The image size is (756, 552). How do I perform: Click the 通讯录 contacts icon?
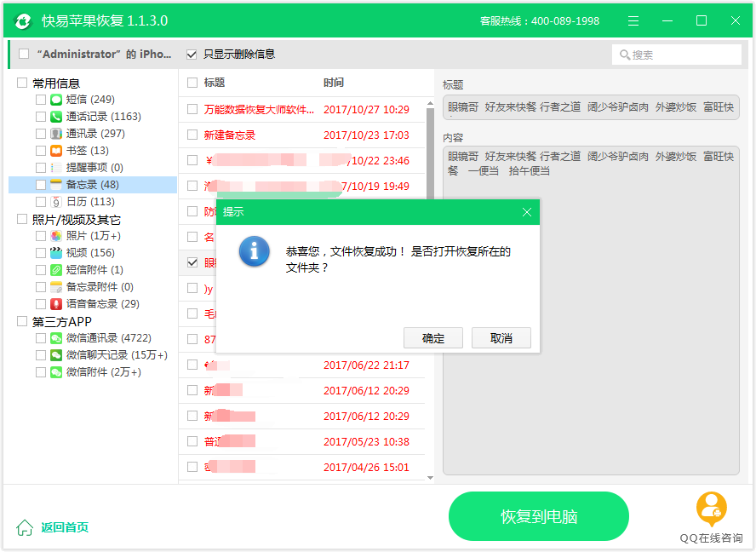click(x=56, y=134)
